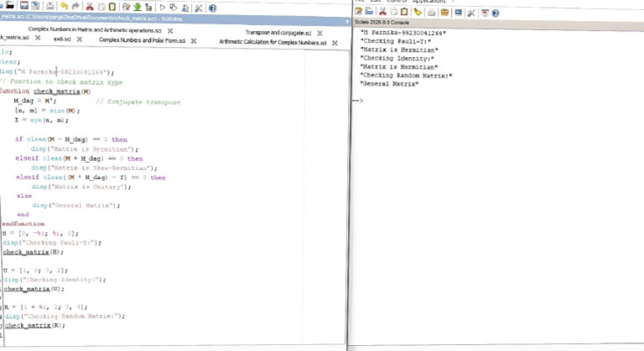Copy selection in SciNotes toolbar

tap(101, 7)
